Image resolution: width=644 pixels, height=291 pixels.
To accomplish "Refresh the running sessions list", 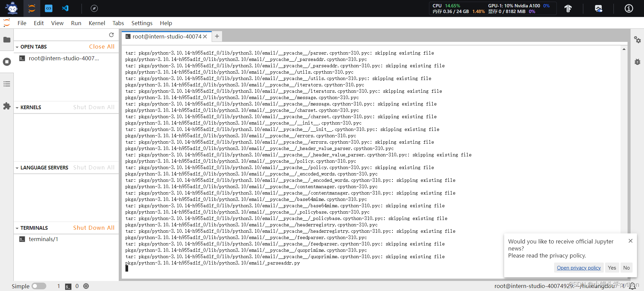I will pyautogui.click(x=111, y=35).
